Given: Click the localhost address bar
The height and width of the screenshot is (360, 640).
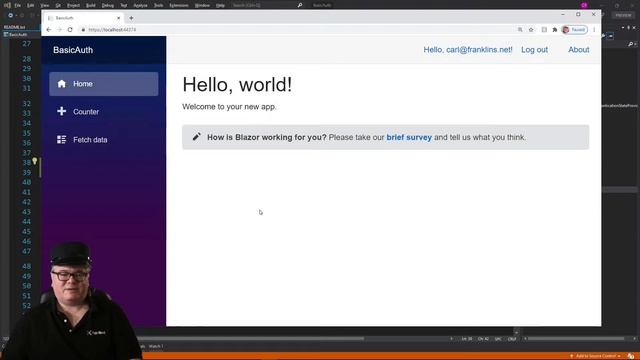Looking at the screenshot, I should click(298, 29).
